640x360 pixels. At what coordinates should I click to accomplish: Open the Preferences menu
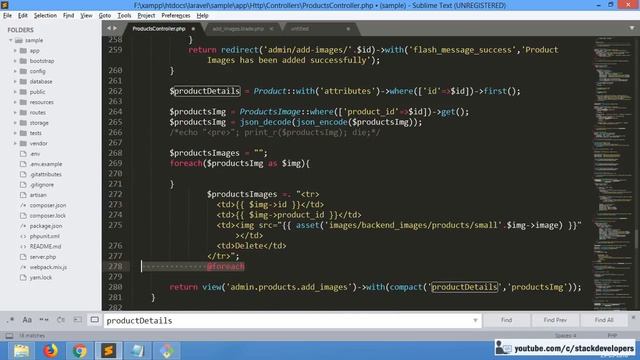coord(176,16)
